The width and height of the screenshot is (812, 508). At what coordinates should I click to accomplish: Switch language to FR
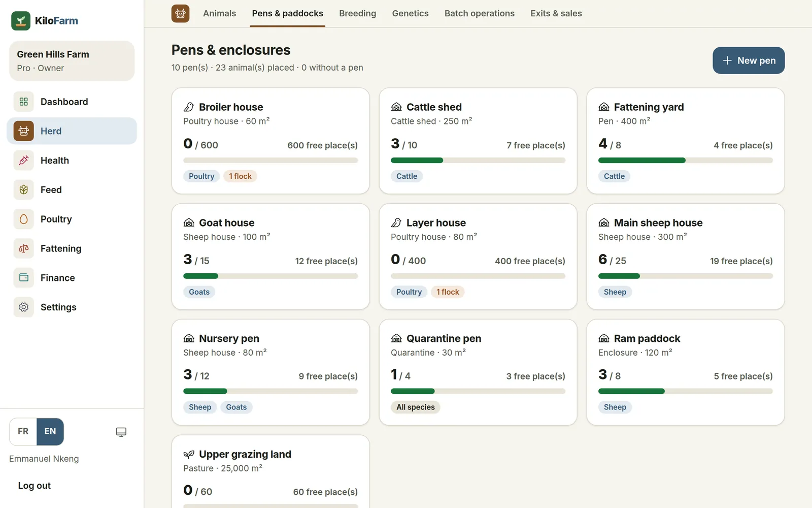23,431
